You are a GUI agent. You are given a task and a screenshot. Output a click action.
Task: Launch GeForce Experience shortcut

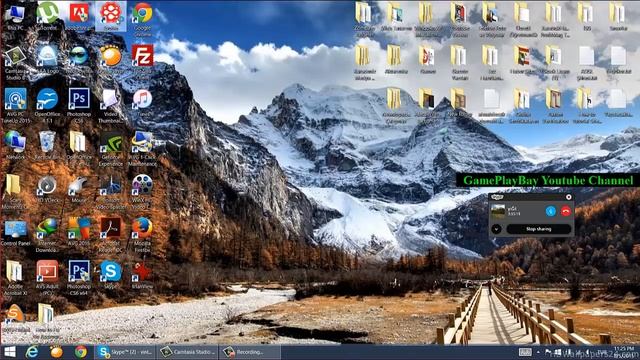point(111,148)
